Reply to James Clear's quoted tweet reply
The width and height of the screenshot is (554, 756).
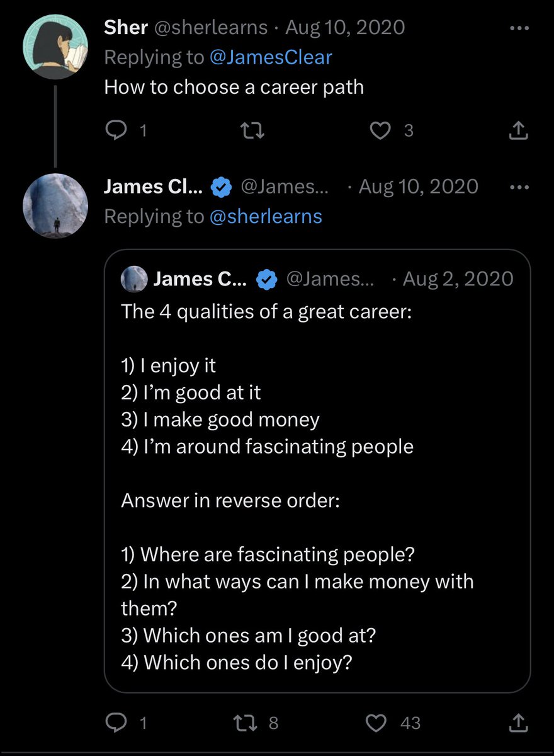click(x=116, y=723)
